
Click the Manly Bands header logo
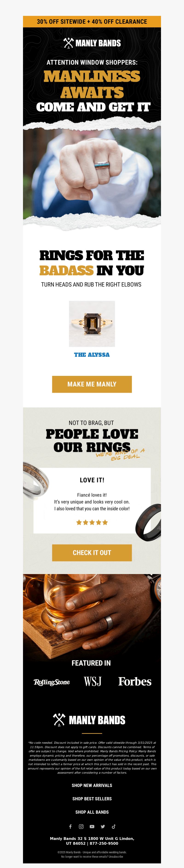92,43
